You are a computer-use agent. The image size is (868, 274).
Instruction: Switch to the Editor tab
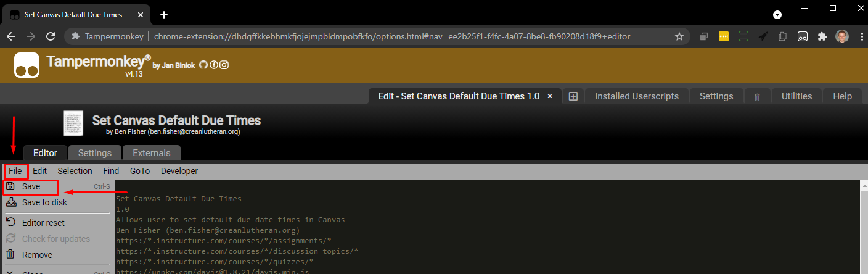[45, 153]
